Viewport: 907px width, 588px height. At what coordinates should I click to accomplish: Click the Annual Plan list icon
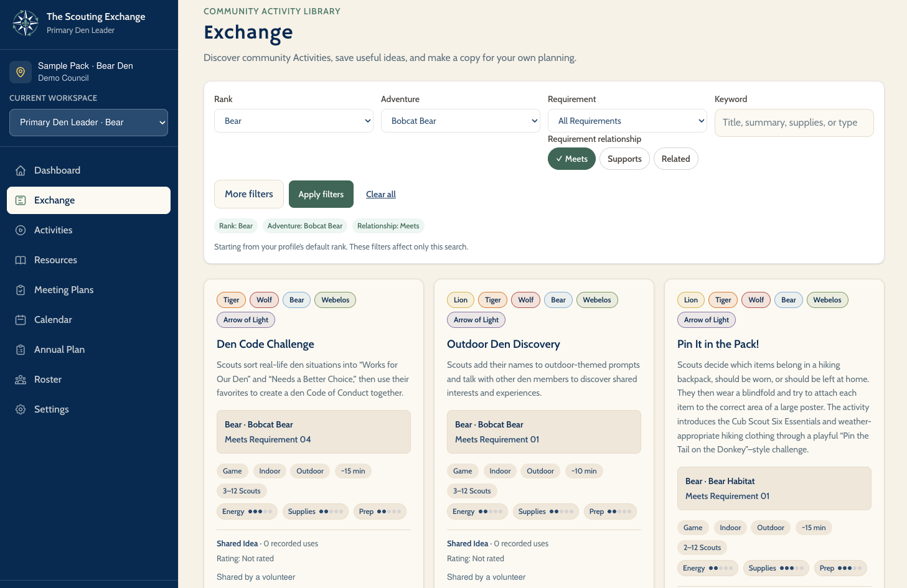(x=21, y=350)
